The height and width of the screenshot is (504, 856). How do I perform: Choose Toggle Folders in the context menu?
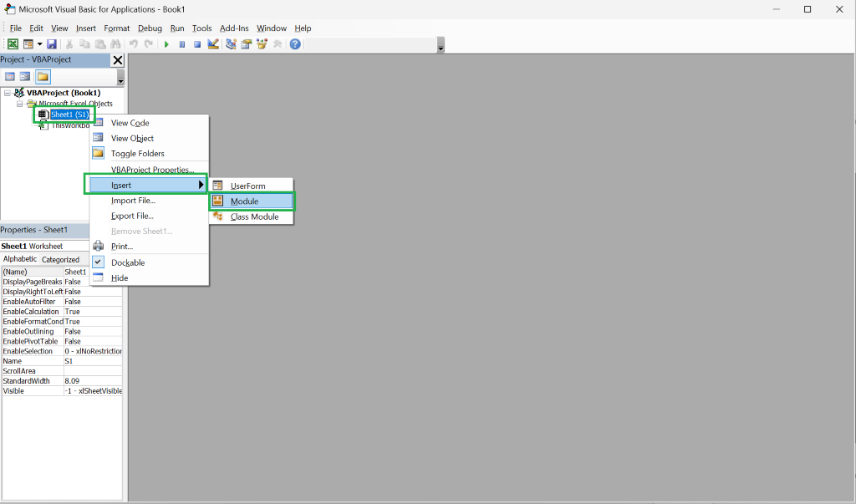pyautogui.click(x=149, y=154)
